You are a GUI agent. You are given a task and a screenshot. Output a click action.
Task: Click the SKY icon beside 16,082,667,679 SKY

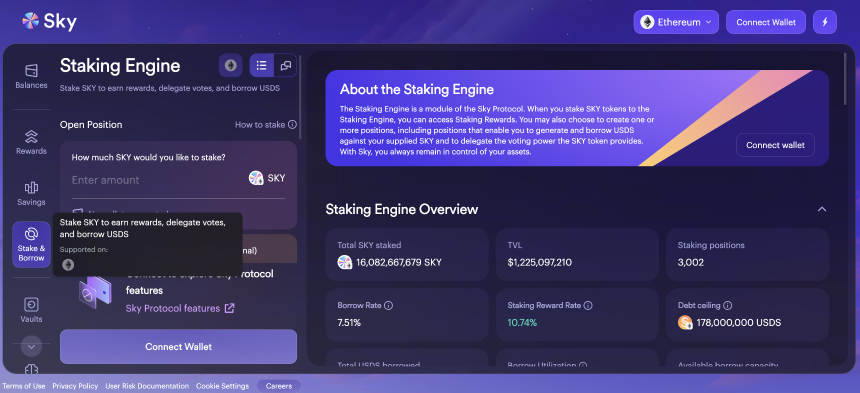tap(344, 262)
